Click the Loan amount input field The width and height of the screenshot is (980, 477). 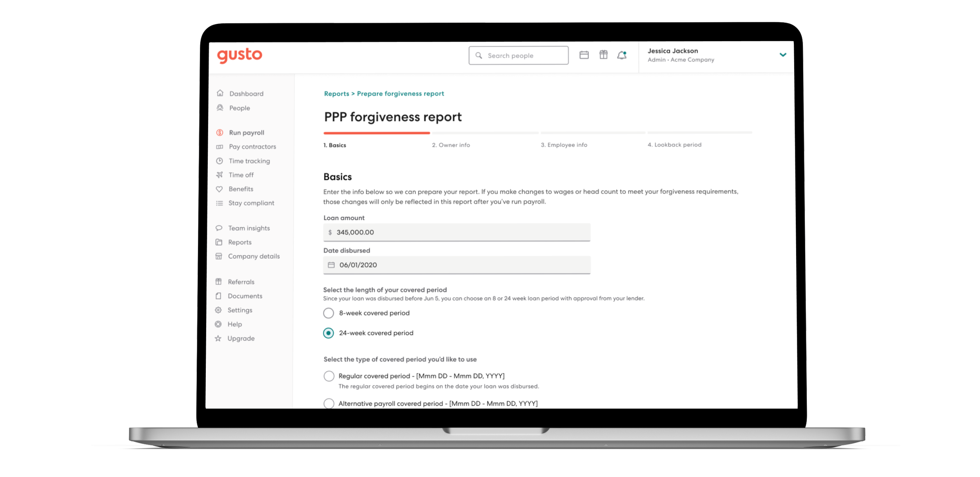coord(457,232)
